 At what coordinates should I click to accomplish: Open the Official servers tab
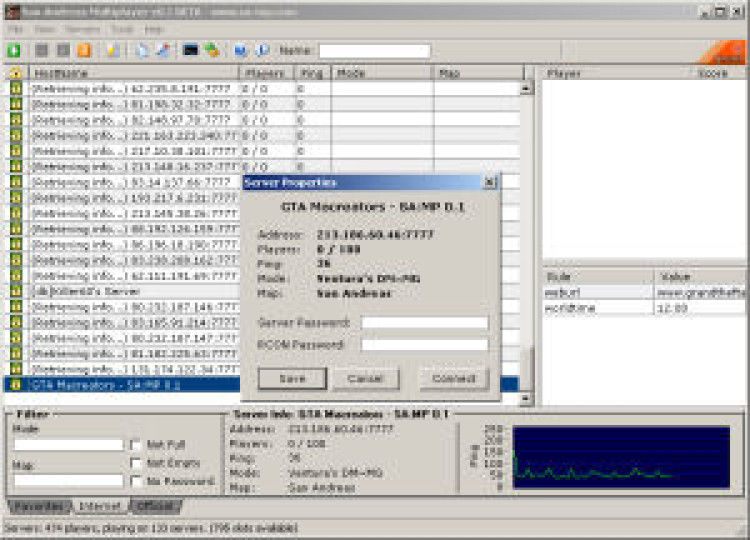(x=154, y=506)
